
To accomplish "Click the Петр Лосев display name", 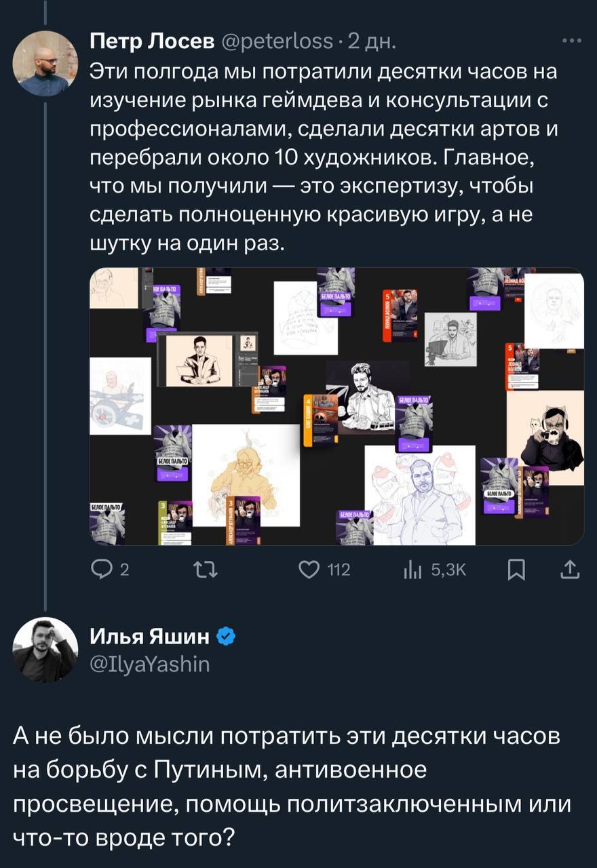I will point(152,43).
